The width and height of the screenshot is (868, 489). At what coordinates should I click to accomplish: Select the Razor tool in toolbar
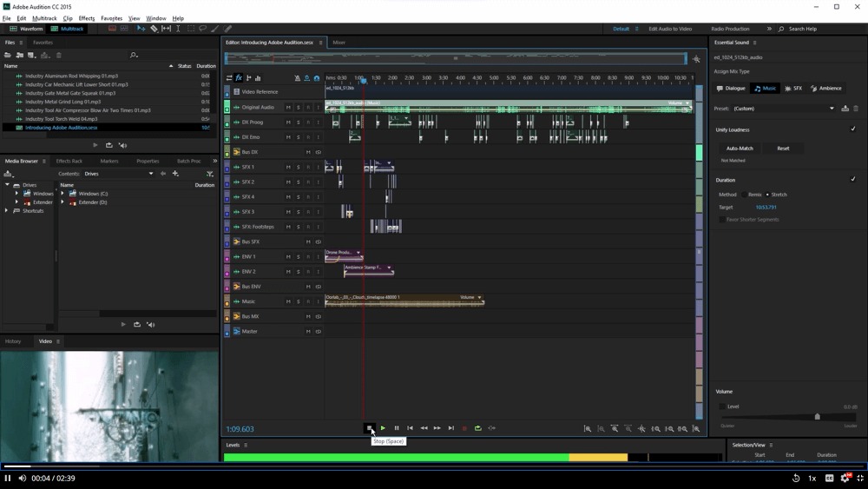pyautogui.click(x=154, y=29)
